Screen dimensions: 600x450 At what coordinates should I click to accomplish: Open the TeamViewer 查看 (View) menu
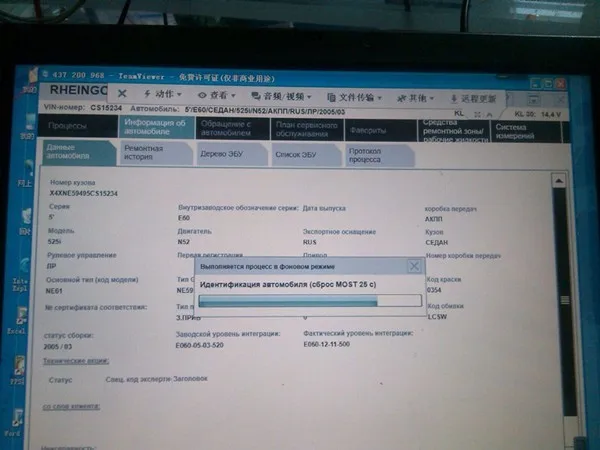217,95
